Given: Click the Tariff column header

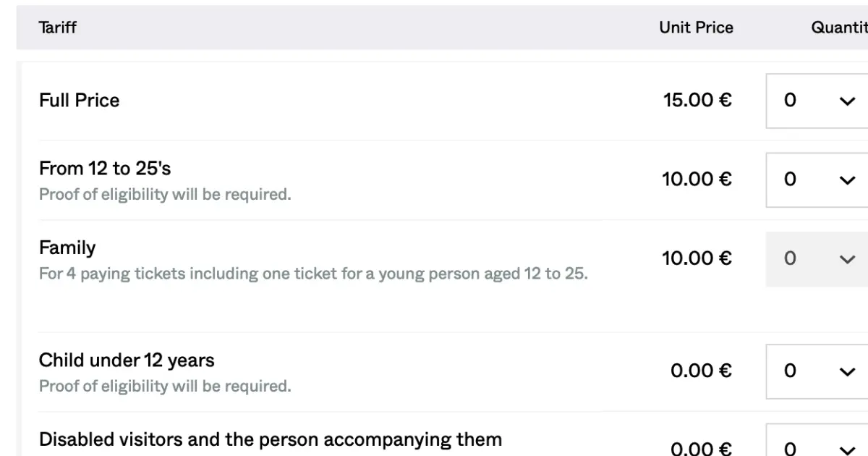Looking at the screenshot, I should point(58,28).
